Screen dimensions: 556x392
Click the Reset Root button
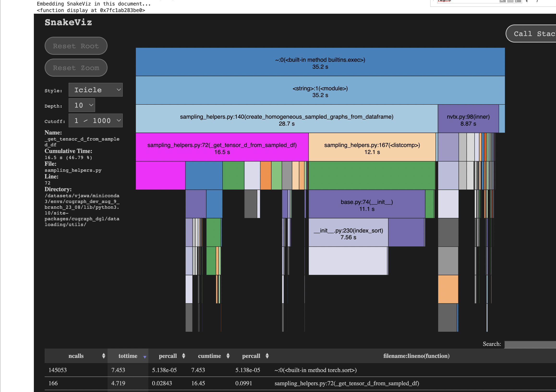pos(76,46)
